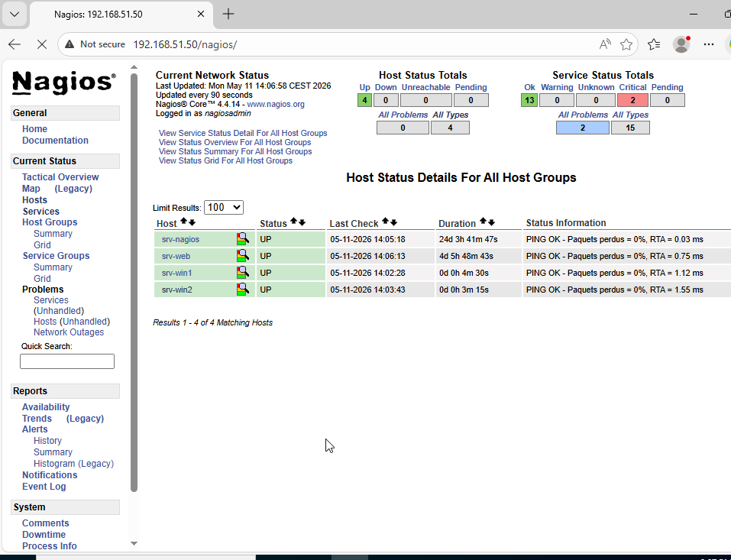Open Host Groups in sidebar

pos(50,222)
